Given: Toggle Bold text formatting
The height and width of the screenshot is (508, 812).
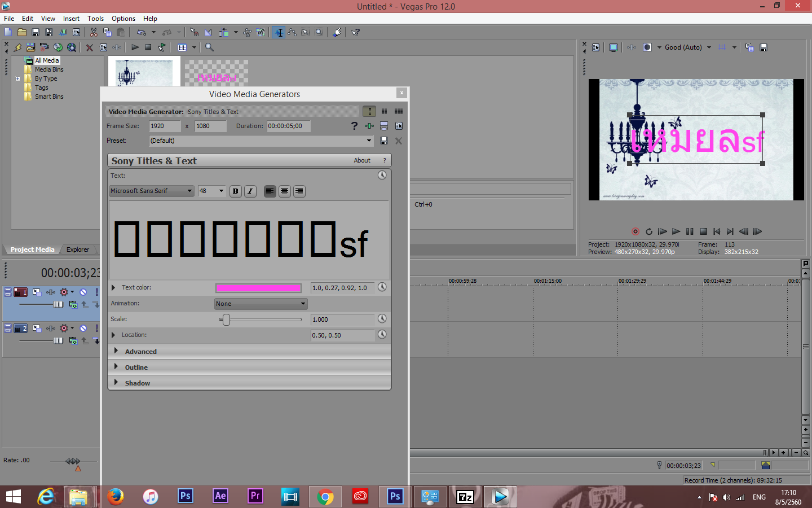Looking at the screenshot, I should point(236,191).
